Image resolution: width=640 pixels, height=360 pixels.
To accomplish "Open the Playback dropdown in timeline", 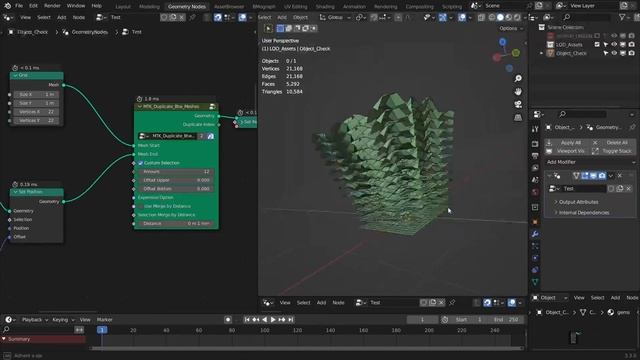I will [x=35, y=320].
